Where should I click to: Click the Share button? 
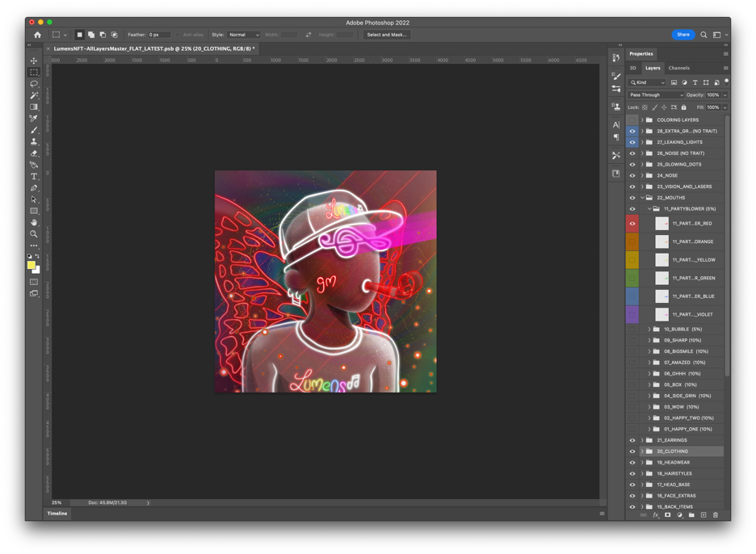(x=682, y=35)
